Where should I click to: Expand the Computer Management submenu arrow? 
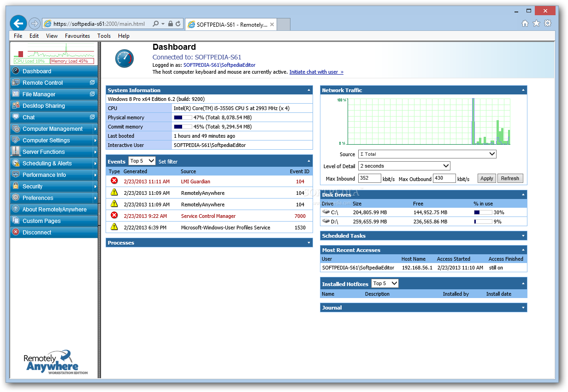coord(95,129)
